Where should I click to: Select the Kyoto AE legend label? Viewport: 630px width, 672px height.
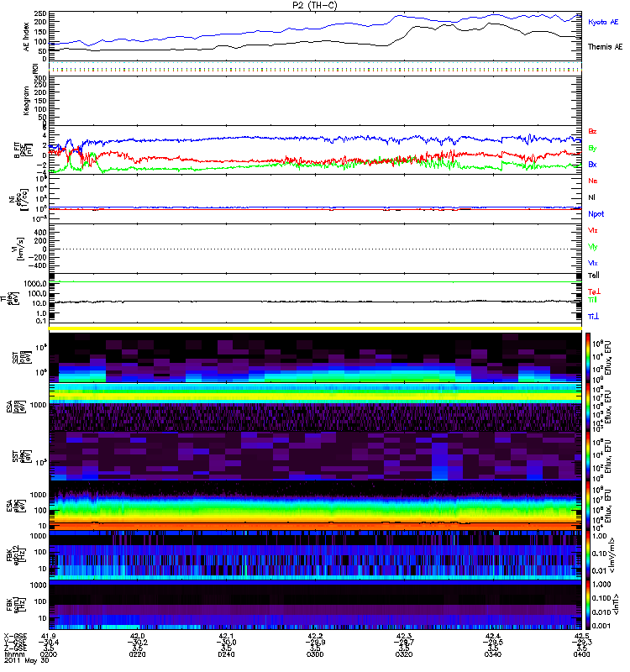[x=603, y=22]
